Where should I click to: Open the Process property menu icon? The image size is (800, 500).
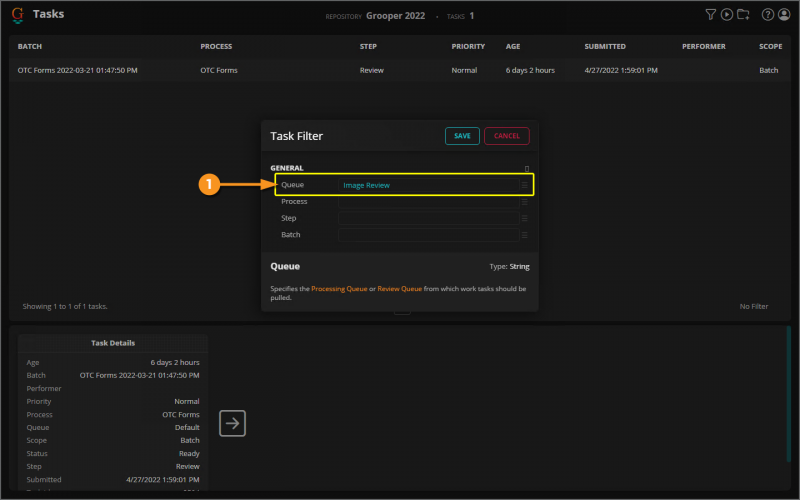tap(524, 202)
